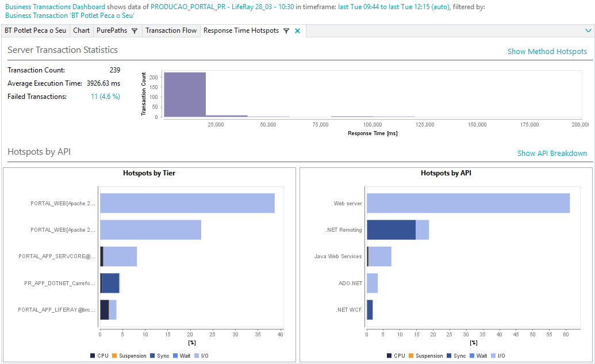Open Show Method Hotspots

click(547, 51)
